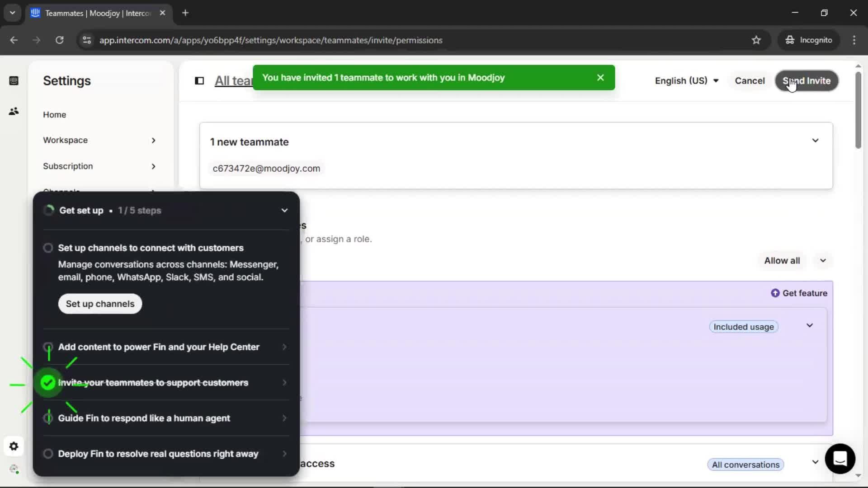The height and width of the screenshot is (488, 868).
Task: Click the All conversations badge
Action: pyautogui.click(x=745, y=465)
